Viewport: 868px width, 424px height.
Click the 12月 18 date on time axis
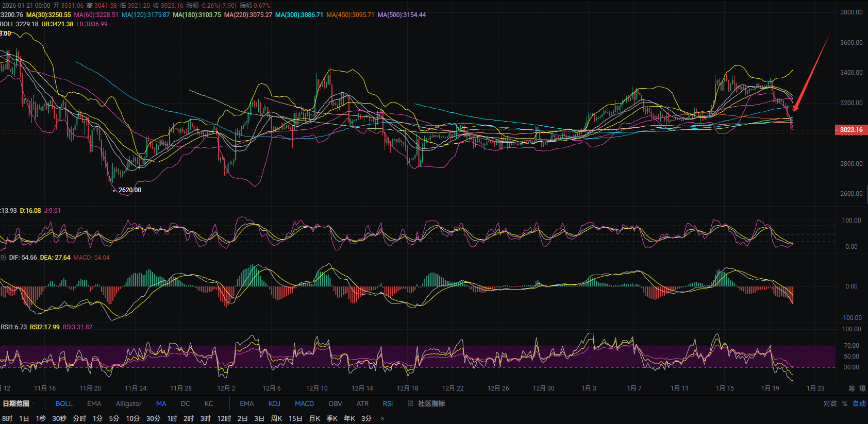(x=407, y=388)
